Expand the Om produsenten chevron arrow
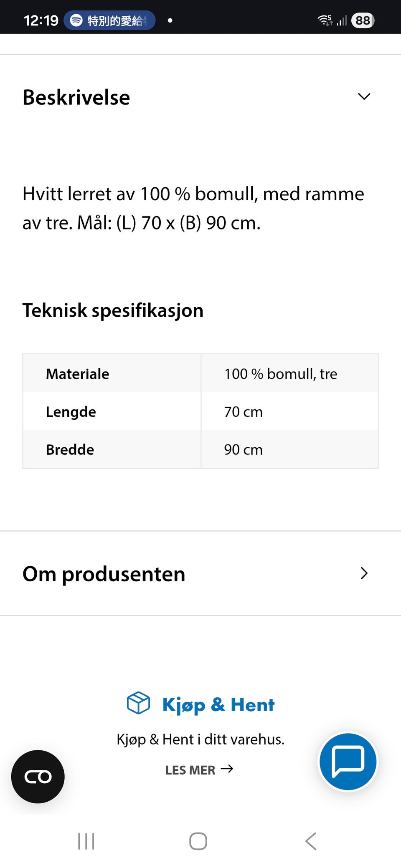This screenshot has width=401, height=868. pos(364,573)
